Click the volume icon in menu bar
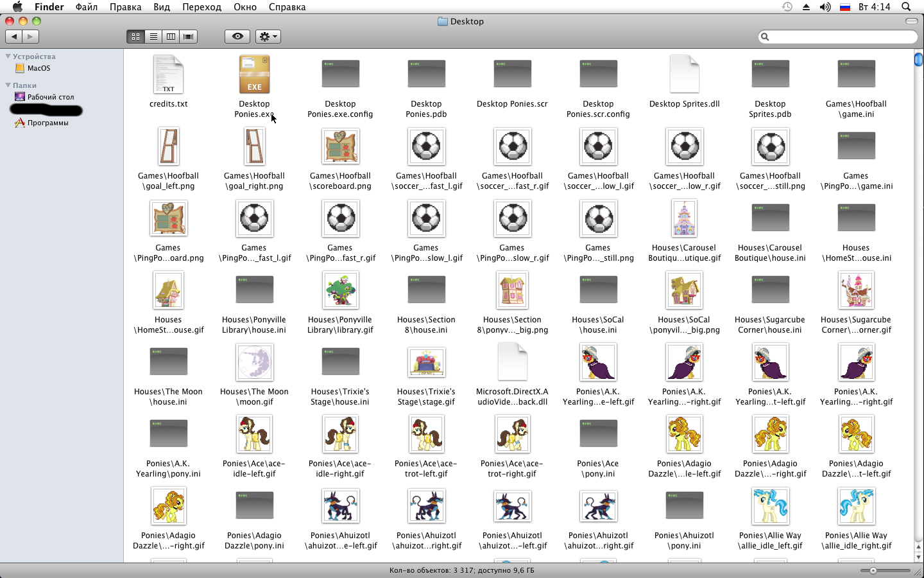 point(825,7)
